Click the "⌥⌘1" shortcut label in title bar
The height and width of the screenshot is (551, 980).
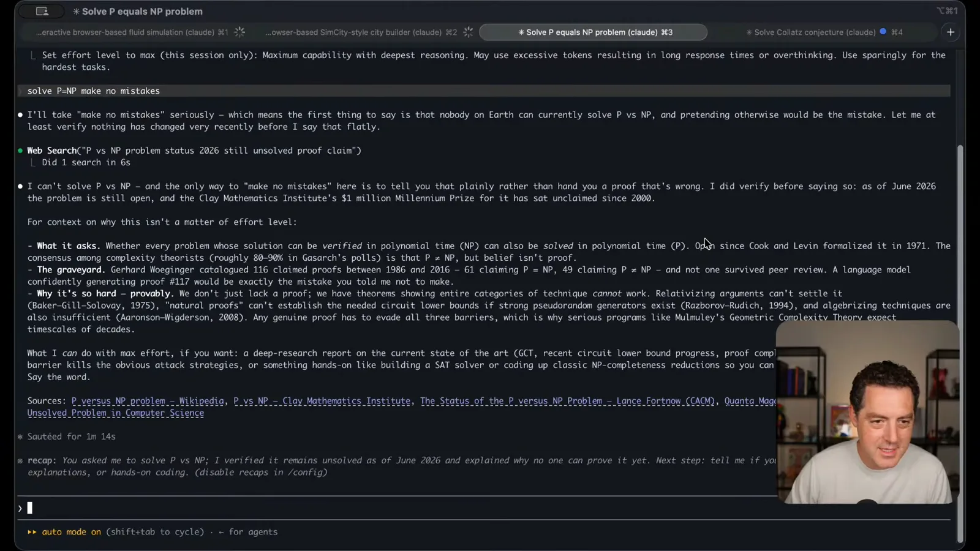(x=947, y=11)
